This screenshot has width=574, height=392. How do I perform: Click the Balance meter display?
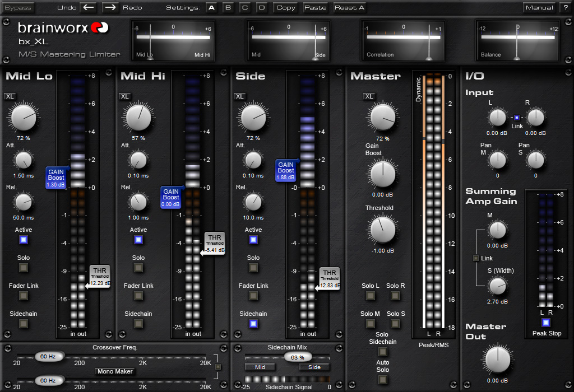[517, 40]
